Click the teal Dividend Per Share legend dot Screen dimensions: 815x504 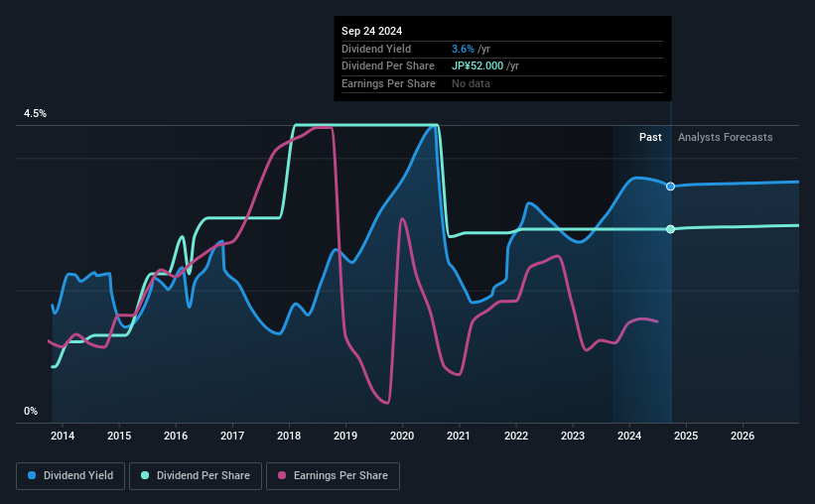click(145, 475)
